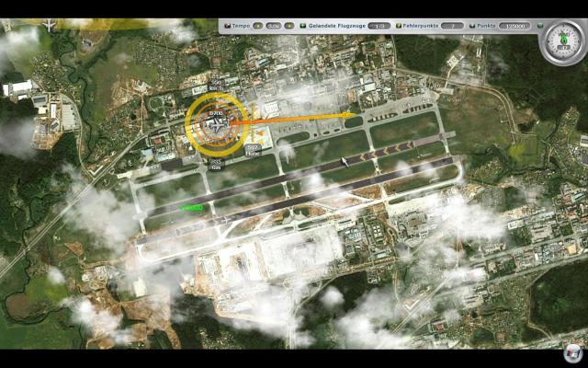Select the faint airplane on the lower runway
Screen dimensions: 588x368
[x=226, y=220]
